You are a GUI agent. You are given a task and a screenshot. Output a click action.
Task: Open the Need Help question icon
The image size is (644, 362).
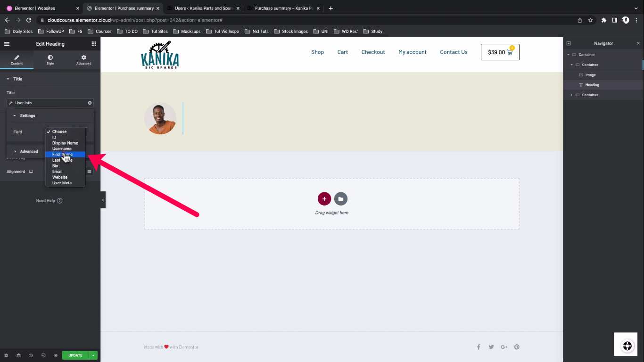60,201
